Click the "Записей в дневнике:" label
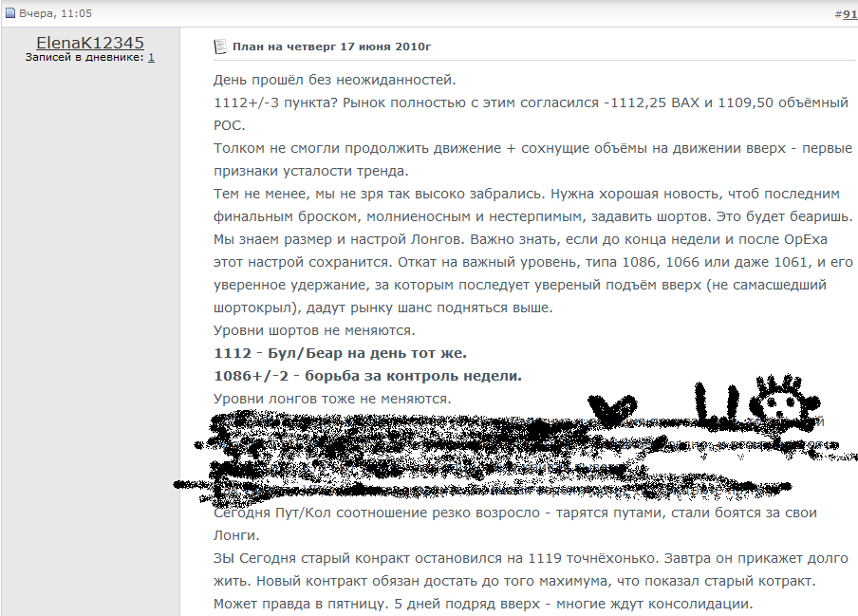The width and height of the screenshot is (858, 616). (x=84, y=58)
